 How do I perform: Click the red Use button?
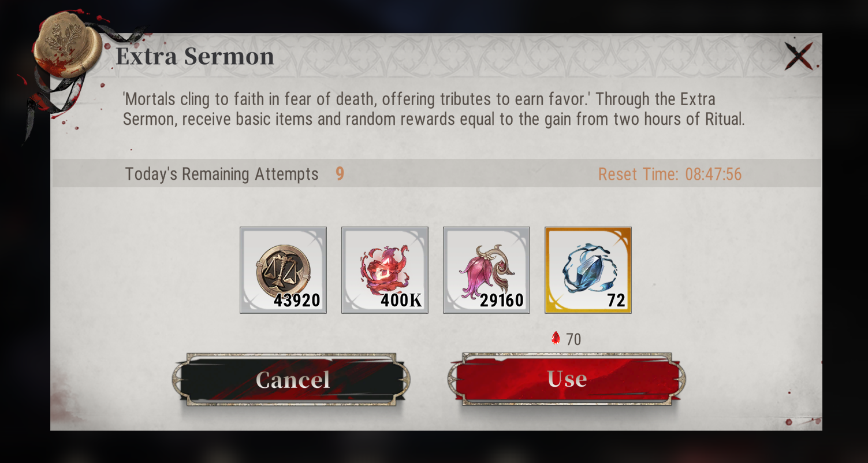point(567,379)
